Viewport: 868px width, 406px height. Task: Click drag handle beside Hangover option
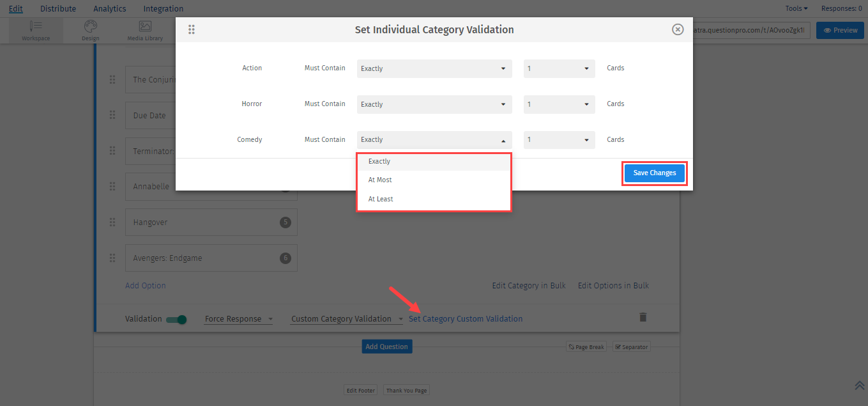pyautogui.click(x=112, y=222)
